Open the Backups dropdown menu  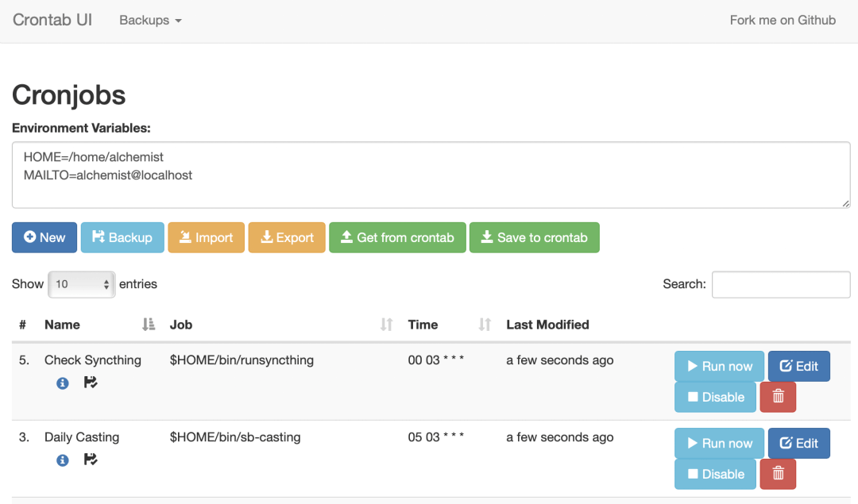(150, 20)
